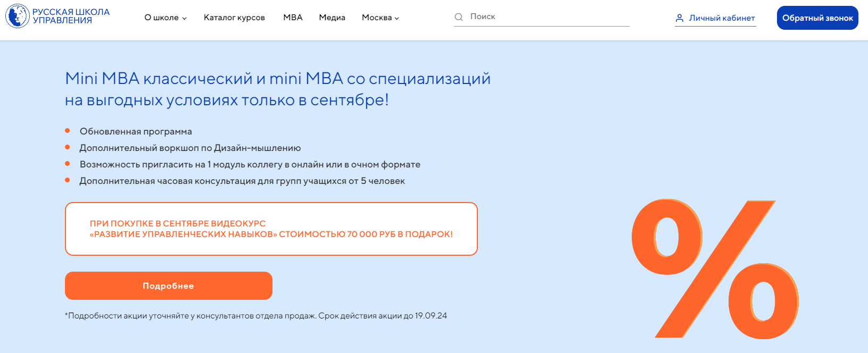Click the user profile icon

tap(680, 18)
